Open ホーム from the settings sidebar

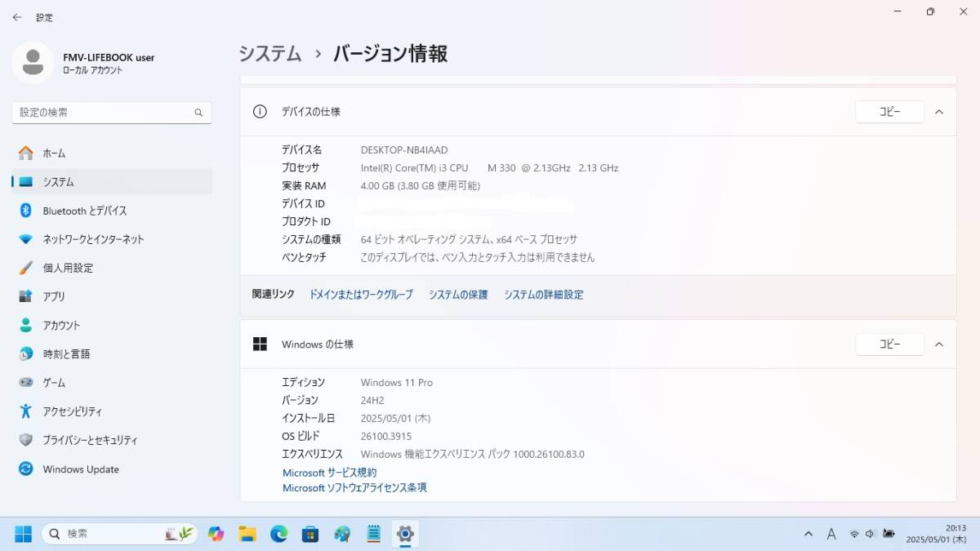(x=112, y=153)
